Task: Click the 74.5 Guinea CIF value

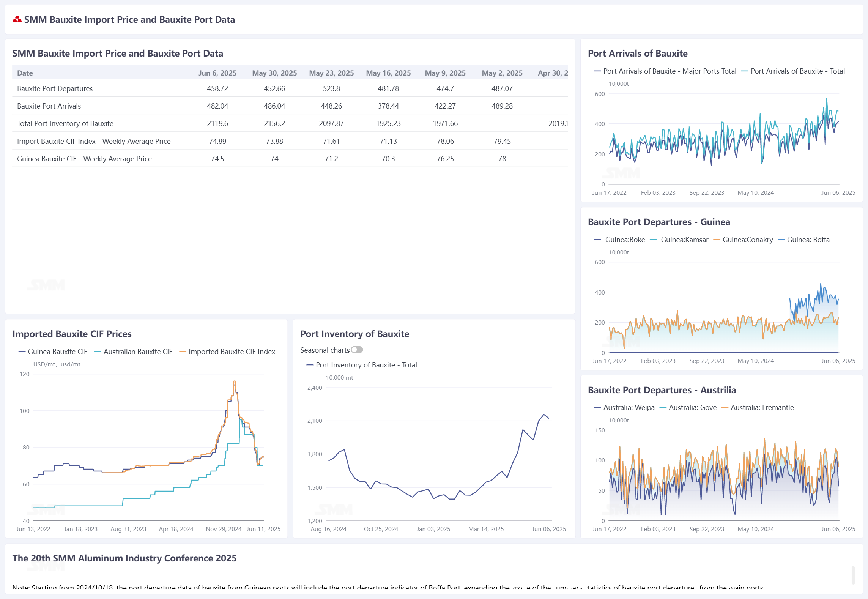Action: (x=217, y=159)
